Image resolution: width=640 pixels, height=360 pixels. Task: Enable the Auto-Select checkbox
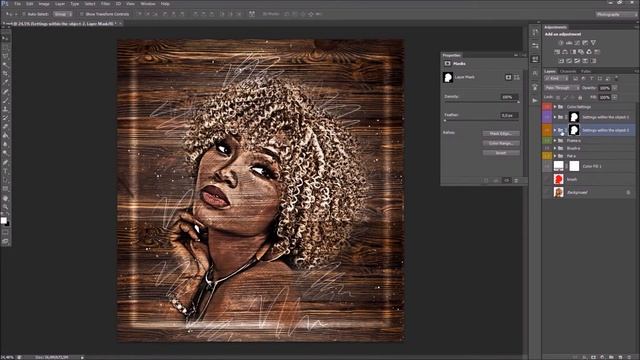tap(24, 14)
